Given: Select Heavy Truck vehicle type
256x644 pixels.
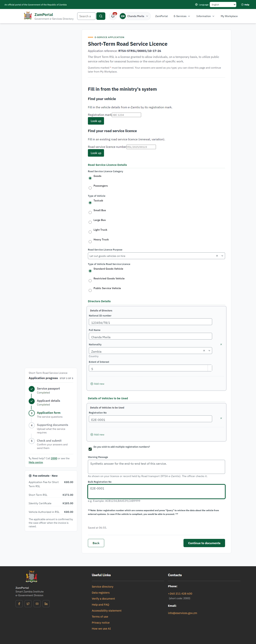Looking at the screenshot, I should 90,242.
